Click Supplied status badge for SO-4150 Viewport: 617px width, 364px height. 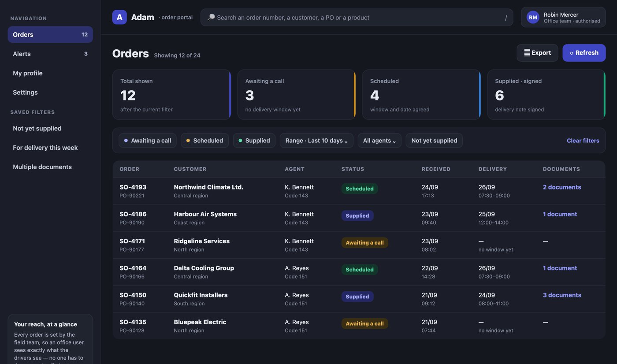[357, 297]
